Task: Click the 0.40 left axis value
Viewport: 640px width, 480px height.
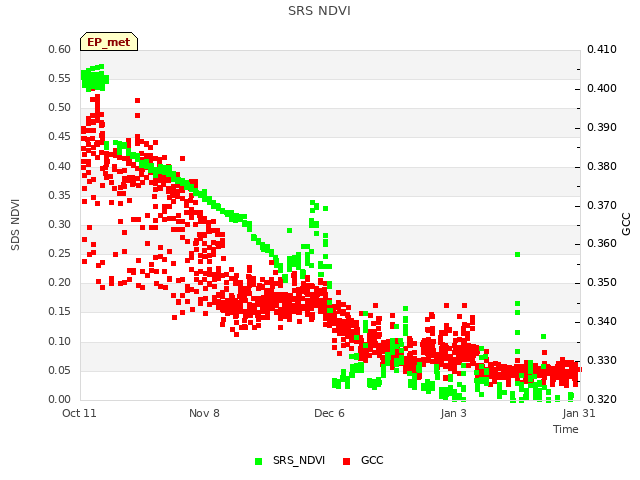Action: pos(60,166)
